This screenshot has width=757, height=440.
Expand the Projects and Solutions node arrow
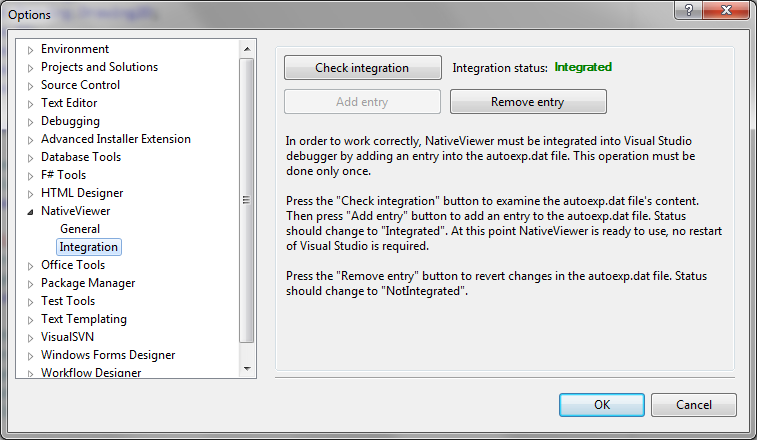pyautogui.click(x=30, y=67)
